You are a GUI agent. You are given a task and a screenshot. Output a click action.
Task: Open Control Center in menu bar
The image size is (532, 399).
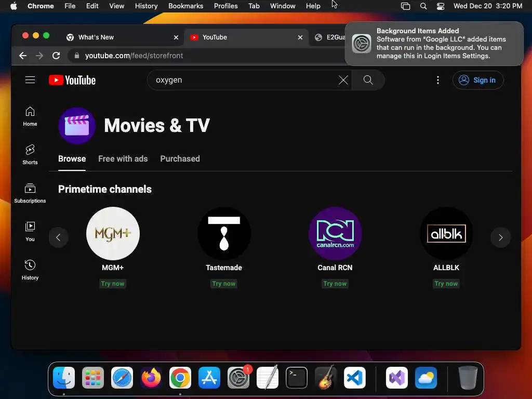tap(441, 6)
